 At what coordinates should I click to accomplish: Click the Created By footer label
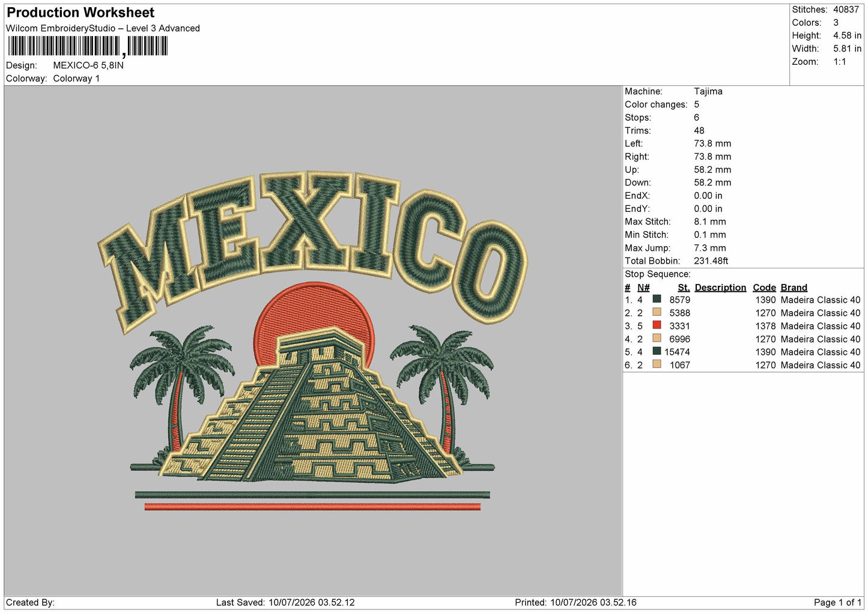(x=30, y=602)
